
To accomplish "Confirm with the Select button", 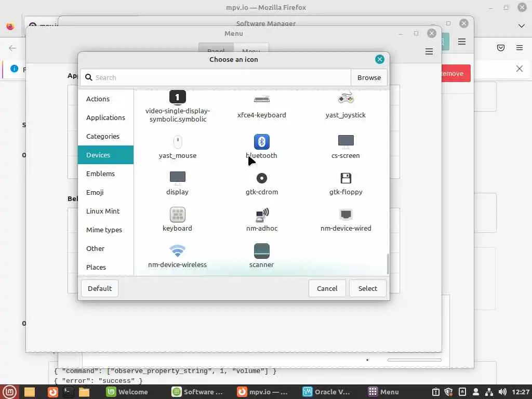I will pos(367,288).
